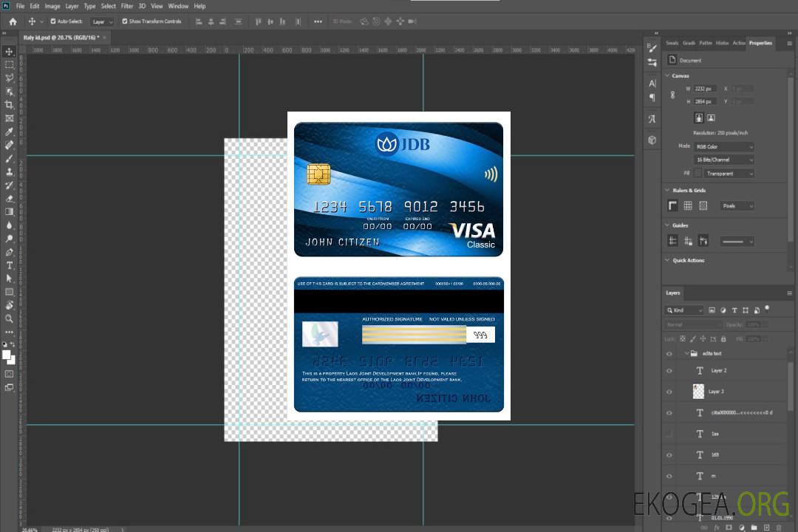798x532 pixels.
Task: Toggle Show Transform Controls checkbox
Action: [125, 21]
